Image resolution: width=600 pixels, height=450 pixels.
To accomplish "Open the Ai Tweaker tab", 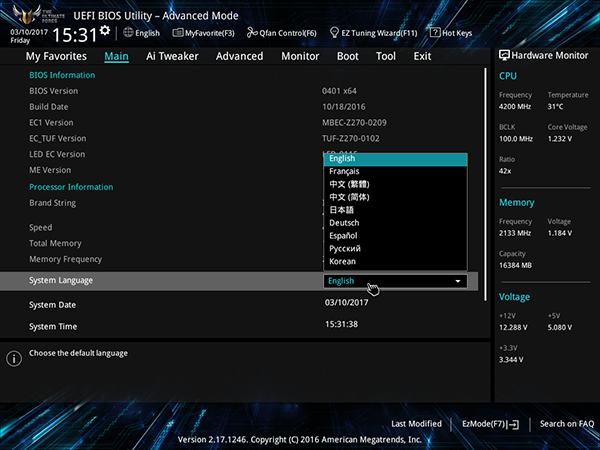I will 172,56.
